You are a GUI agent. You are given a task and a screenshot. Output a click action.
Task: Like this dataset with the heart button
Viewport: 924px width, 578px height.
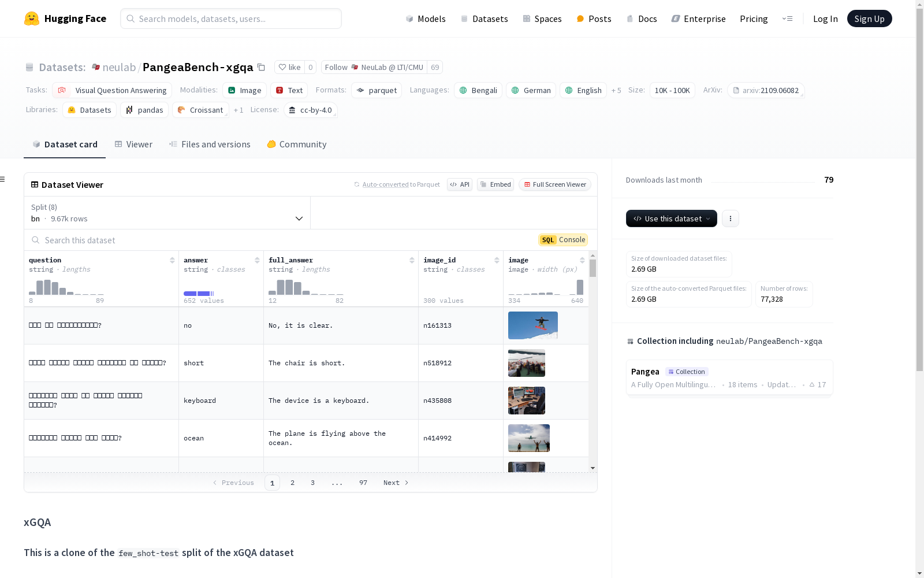pyautogui.click(x=289, y=67)
